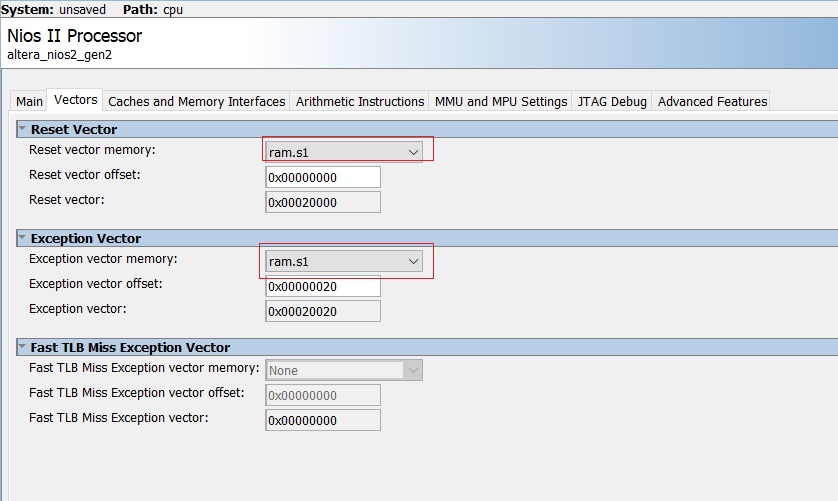The image size is (838, 501).
Task: Click the 'Exception vector offset:' label
Action: pos(96,284)
